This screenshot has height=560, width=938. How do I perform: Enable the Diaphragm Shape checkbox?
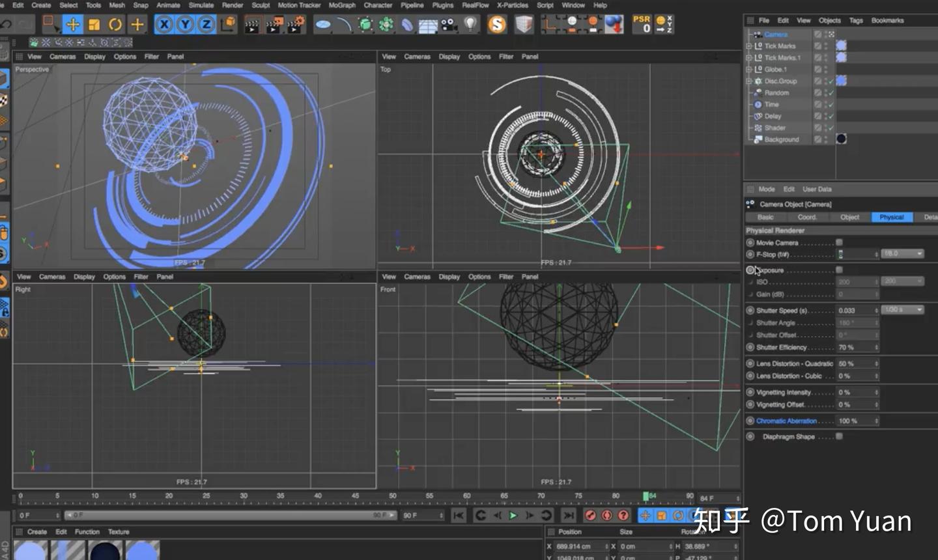pos(840,436)
